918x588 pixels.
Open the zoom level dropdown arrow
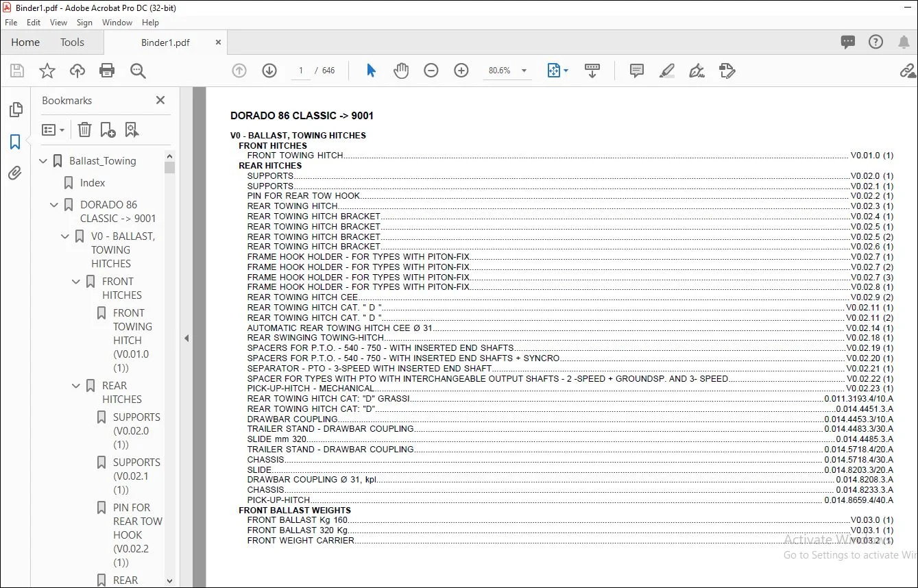(x=524, y=71)
